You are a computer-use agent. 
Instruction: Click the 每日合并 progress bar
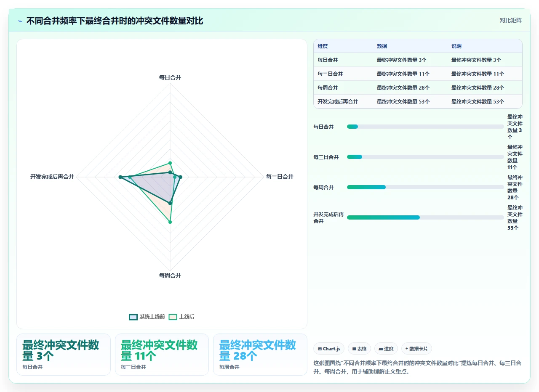[x=425, y=127]
